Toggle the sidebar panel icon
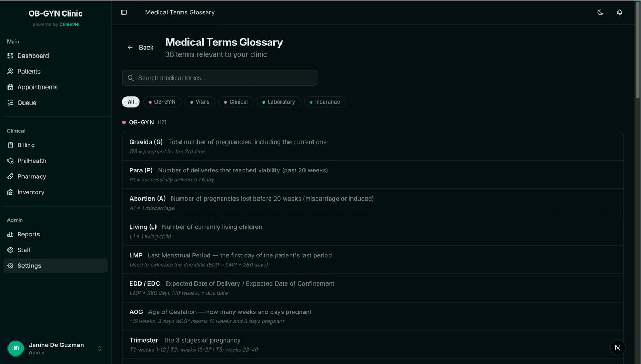Screen dimensions: 641x364 click(x=124, y=12)
